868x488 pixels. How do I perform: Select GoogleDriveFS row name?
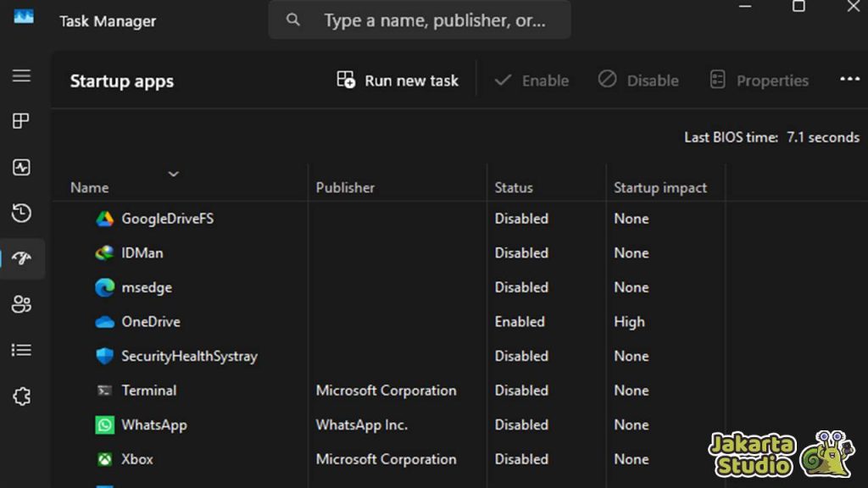coord(167,219)
